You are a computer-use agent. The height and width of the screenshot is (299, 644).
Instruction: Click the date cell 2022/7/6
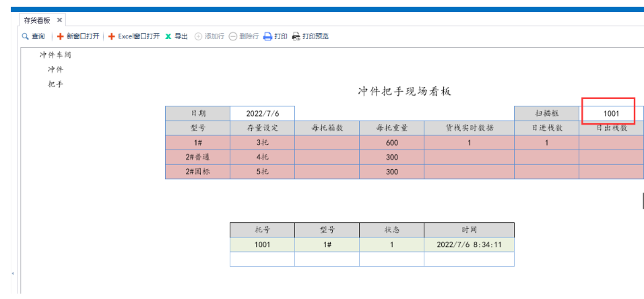262,114
